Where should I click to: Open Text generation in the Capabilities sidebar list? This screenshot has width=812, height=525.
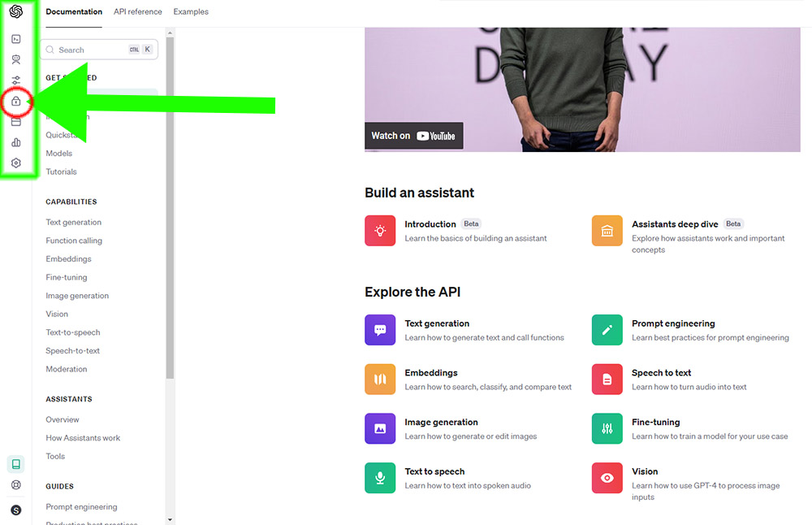click(74, 222)
